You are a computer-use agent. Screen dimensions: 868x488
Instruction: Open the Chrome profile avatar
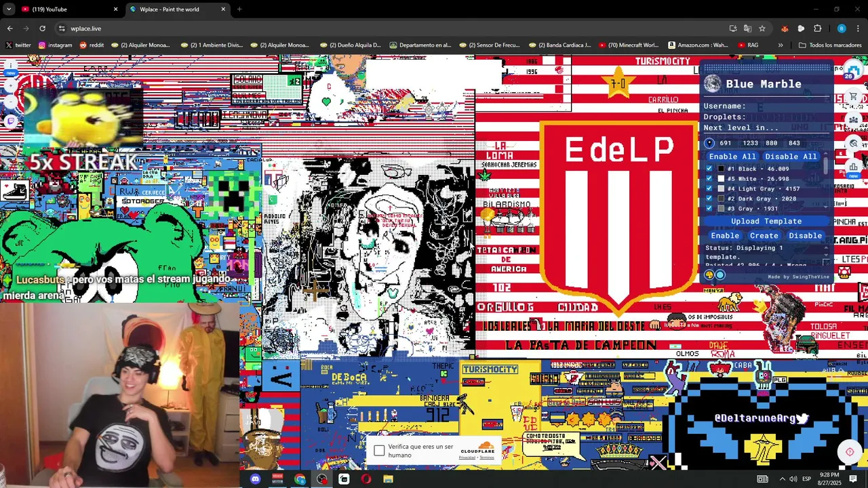[x=842, y=28]
